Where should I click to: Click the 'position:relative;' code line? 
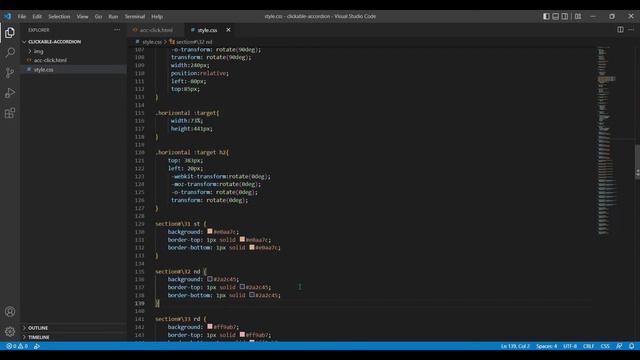tap(200, 73)
